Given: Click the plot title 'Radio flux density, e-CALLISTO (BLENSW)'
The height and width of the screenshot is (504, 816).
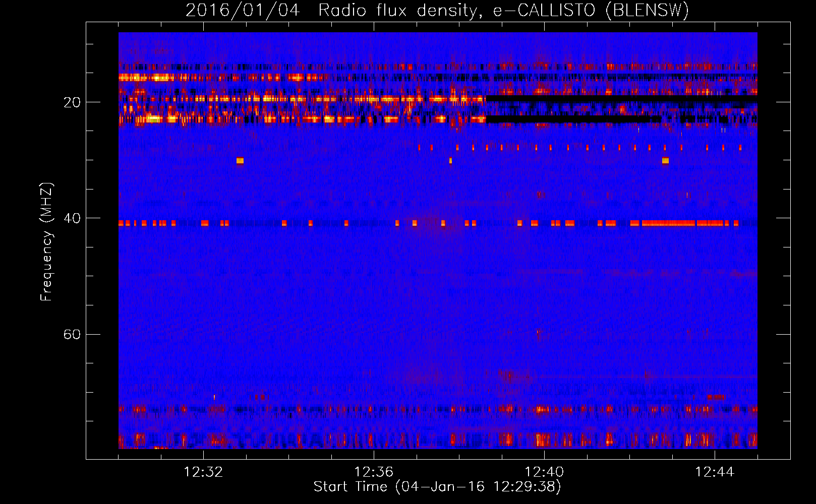Looking at the screenshot, I should click(503, 11).
